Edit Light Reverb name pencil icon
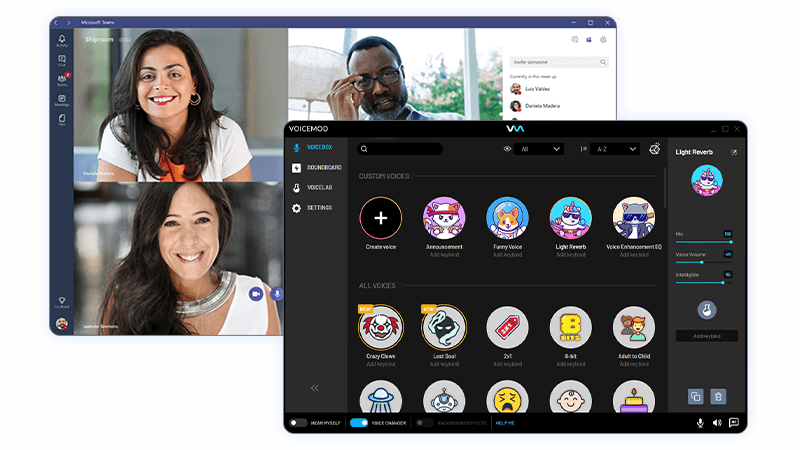The width and height of the screenshot is (800, 450). pyautogui.click(x=734, y=152)
